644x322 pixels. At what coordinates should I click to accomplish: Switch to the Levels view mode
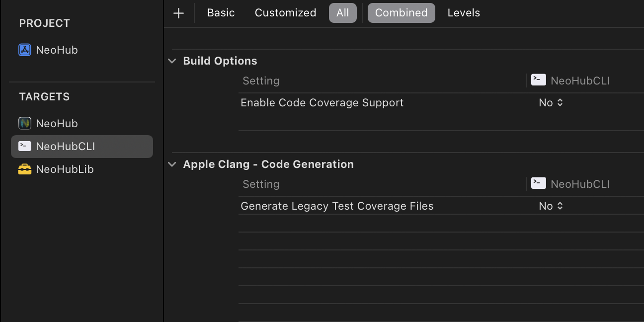tap(464, 13)
